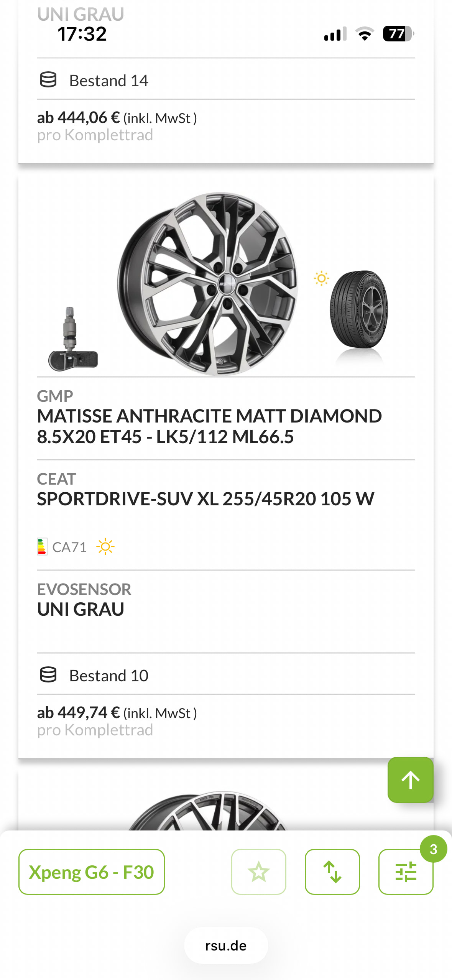This screenshot has width=452, height=980.
Task: Tap the stock icon next to Bestand 10
Action: pos(48,675)
